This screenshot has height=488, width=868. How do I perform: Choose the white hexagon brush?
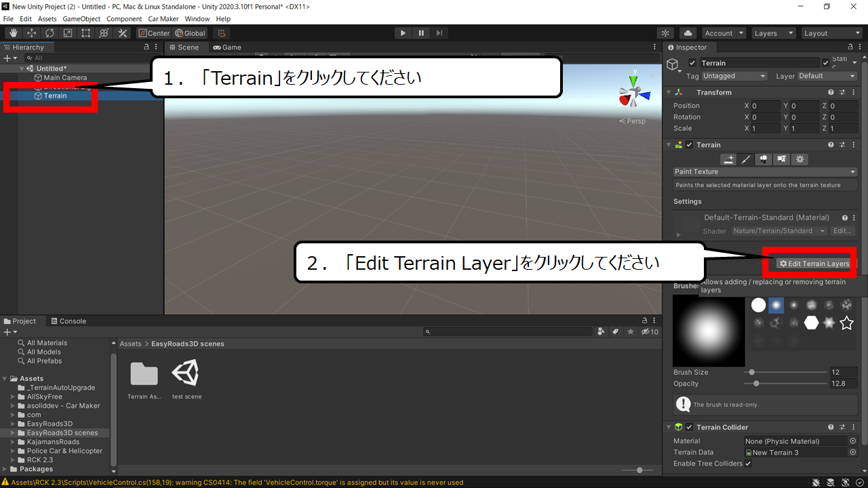tap(811, 323)
